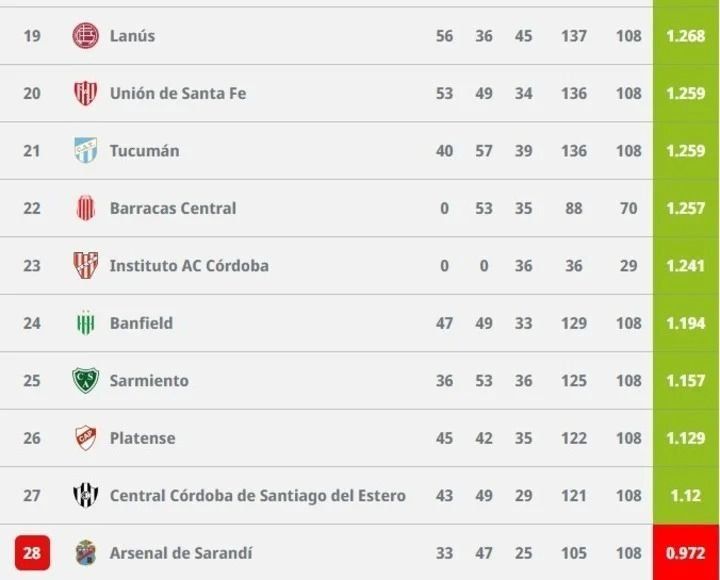Select the Sarmiento team name
The width and height of the screenshot is (720, 580).
[149, 381]
